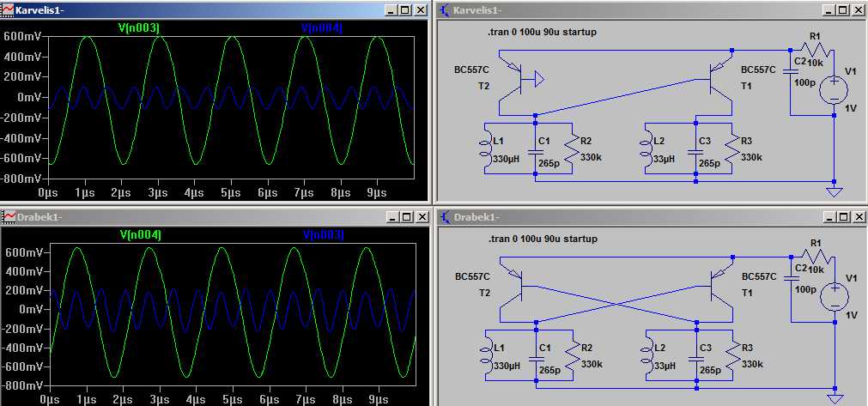
Task: Close the Drabek1 schematic window
Action: point(856,216)
